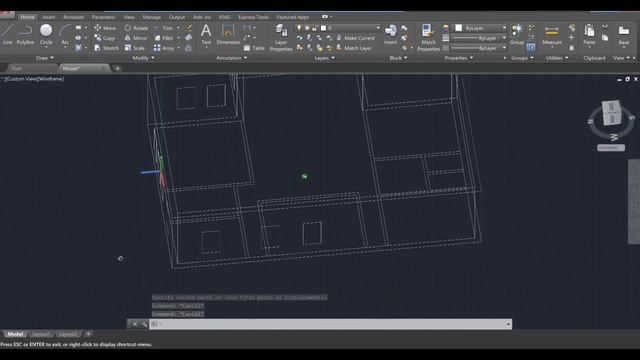Viewport: 640px width, 360px height.
Task: Switch to the Layout2 tab
Action: pos(67,334)
